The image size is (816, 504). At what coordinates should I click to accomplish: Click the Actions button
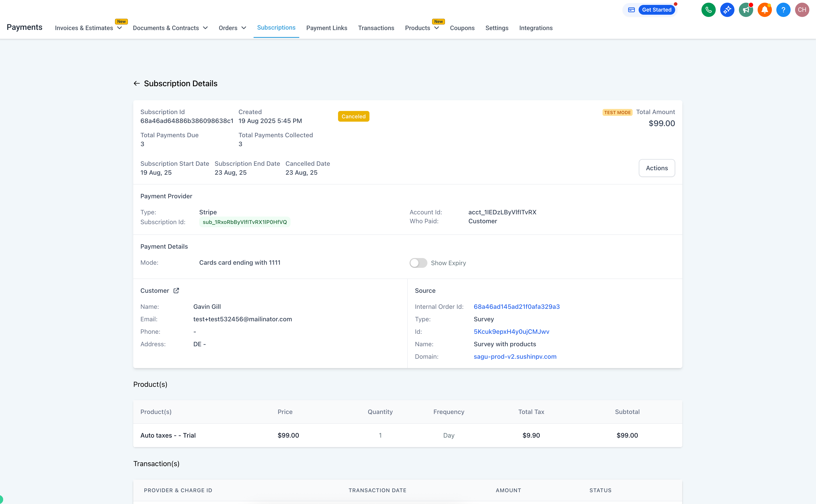[657, 168]
